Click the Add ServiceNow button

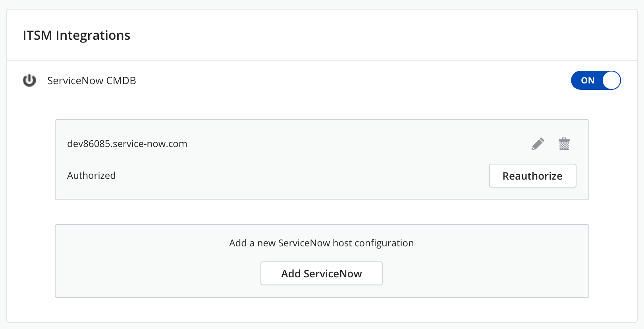[322, 273]
